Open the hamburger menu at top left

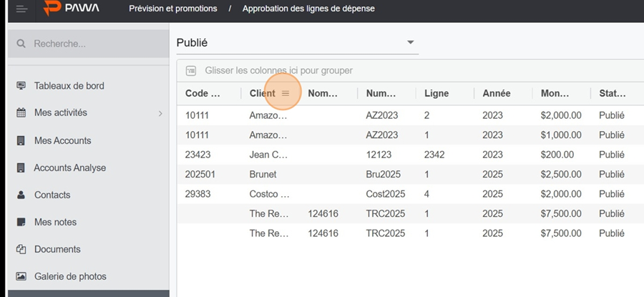[x=21, y=9]
